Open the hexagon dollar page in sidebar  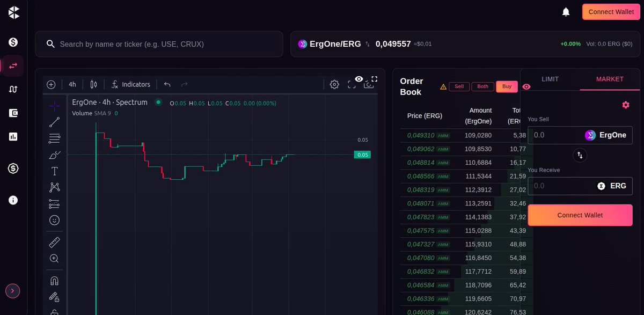(x=13, y=169)
